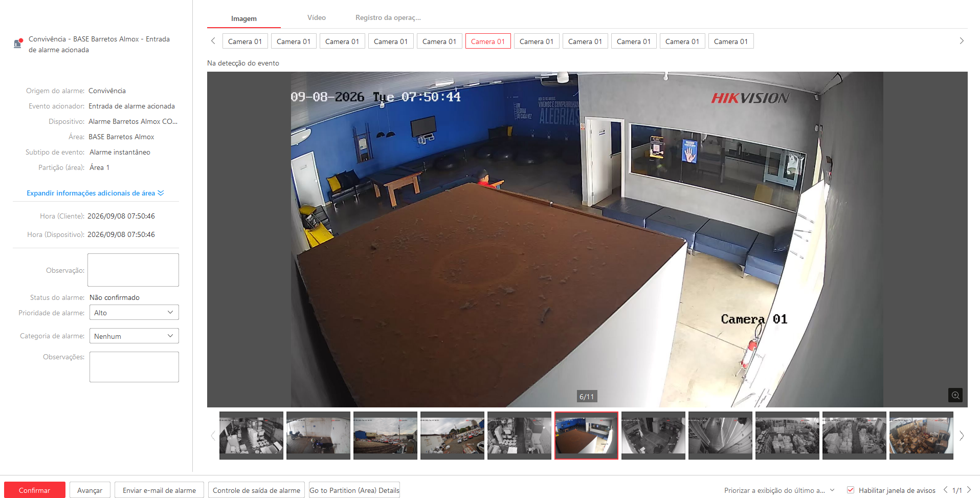Show next thumbnails with right chevron
The image size is (980, 498).
(x=962, y=436)
